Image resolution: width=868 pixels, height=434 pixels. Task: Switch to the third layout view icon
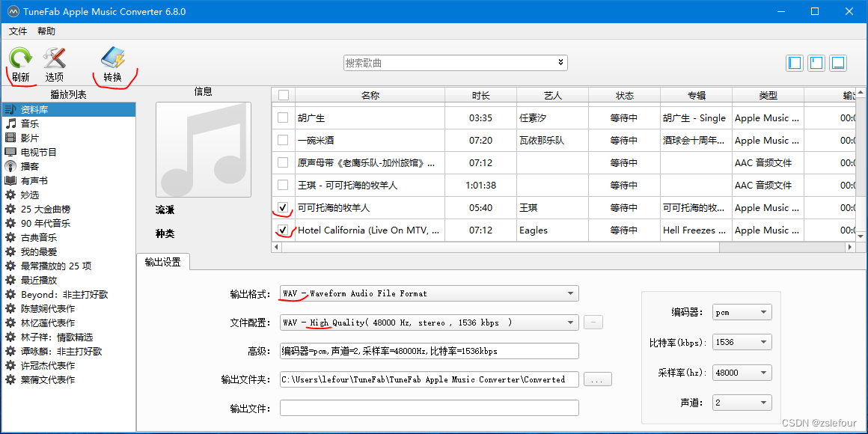click(837, 63)
